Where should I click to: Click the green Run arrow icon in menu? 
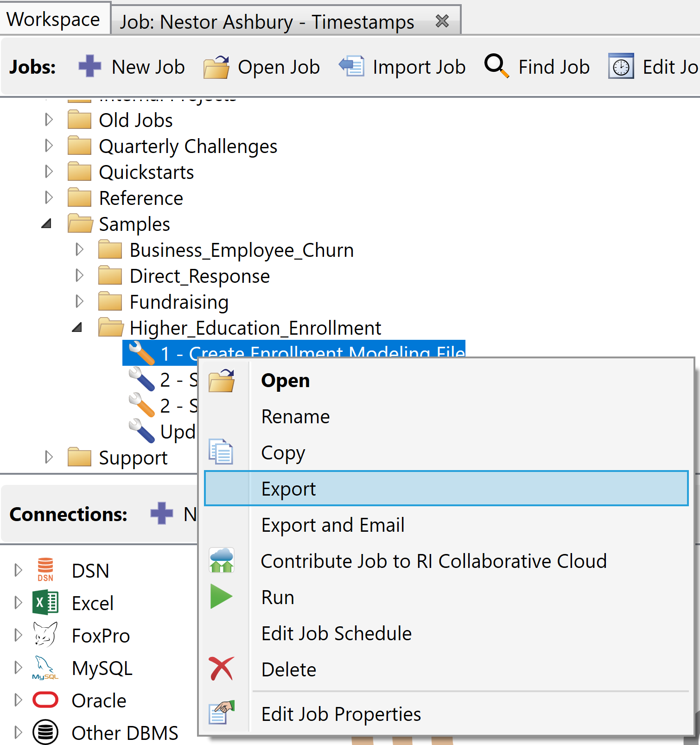pos(221,596)
